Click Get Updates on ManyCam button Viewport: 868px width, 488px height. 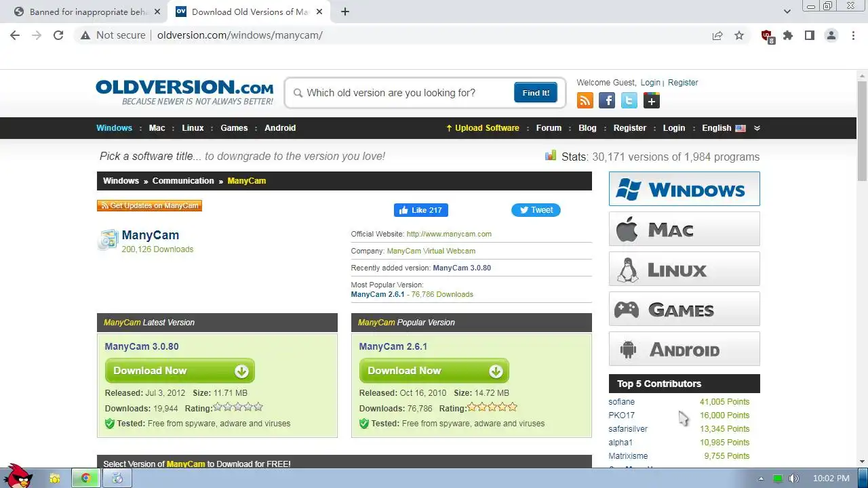coord(149,205)
